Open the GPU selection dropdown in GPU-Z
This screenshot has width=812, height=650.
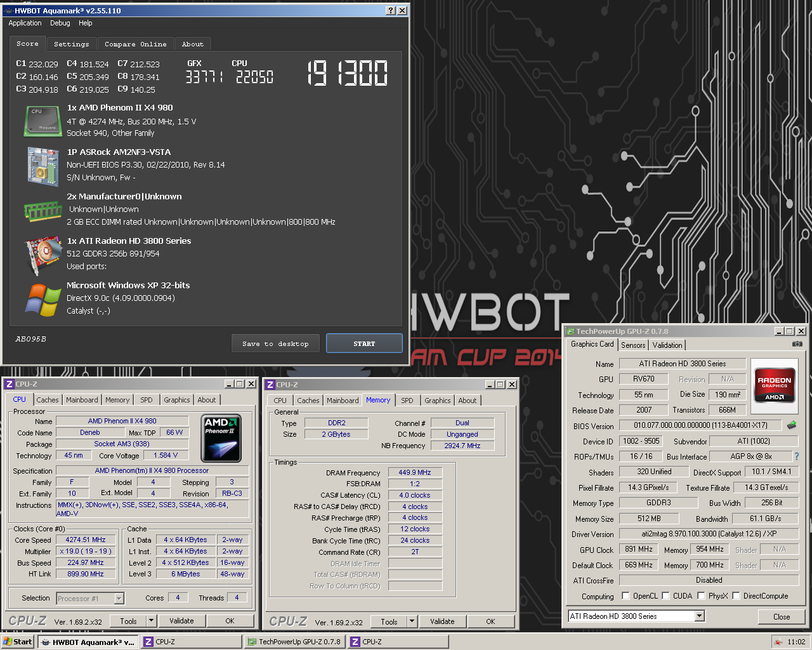pos(699,616)
